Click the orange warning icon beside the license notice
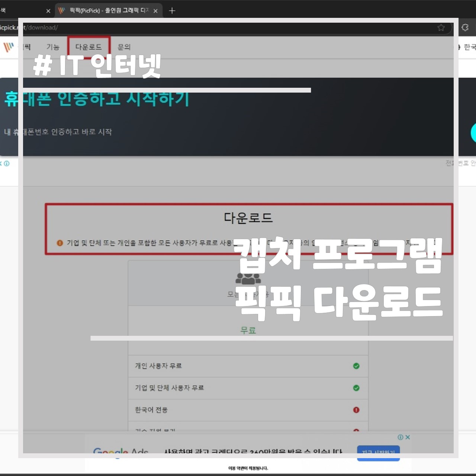 60,243
